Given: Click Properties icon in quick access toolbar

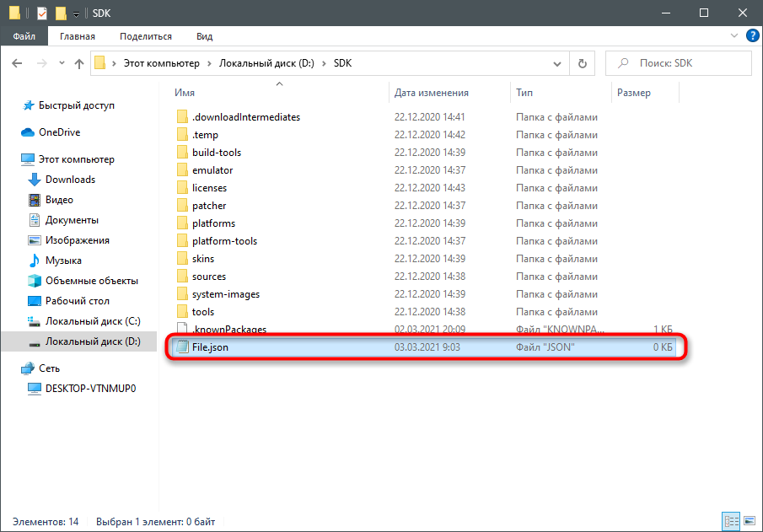Looking at the screenshot, I should tap(41, 13).
